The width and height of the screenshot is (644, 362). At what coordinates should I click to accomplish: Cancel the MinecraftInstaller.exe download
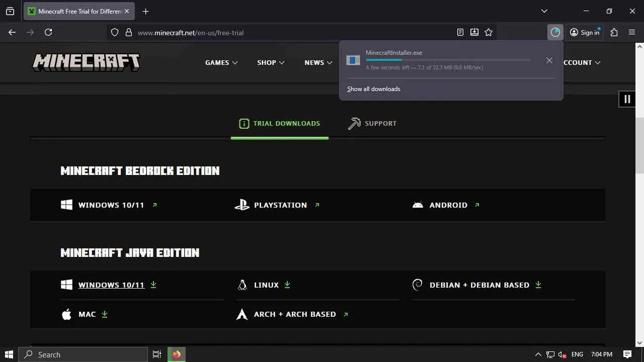(x=549, y=60)
